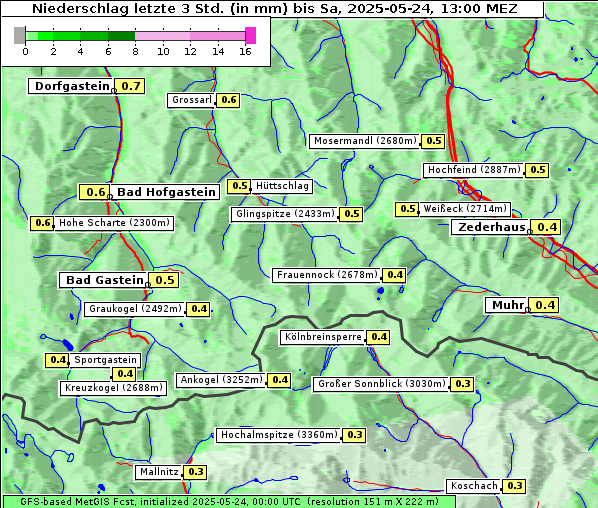
Task: Click the magenta legend swatch above 16
Action: [251, 35]
